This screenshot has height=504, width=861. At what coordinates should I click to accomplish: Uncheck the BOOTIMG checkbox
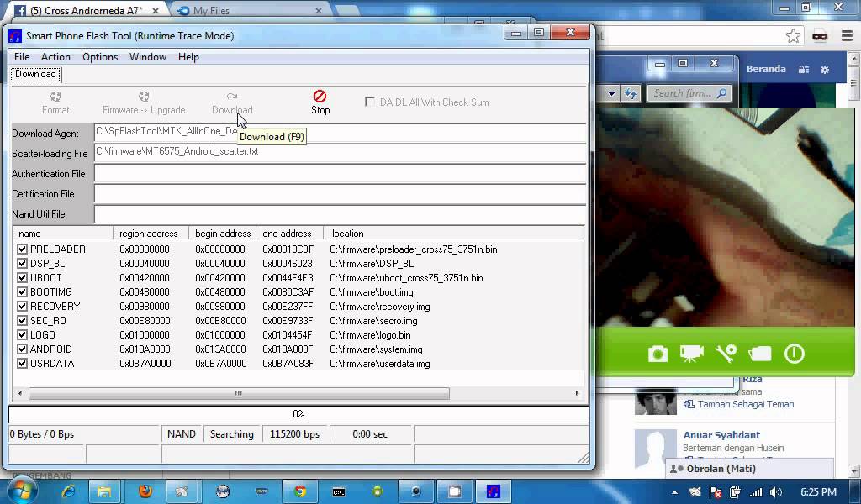[x=22, y=291]
